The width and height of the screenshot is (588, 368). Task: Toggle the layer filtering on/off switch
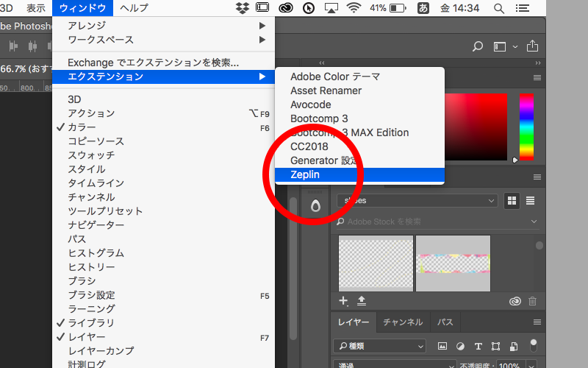[x=534, y=345]
